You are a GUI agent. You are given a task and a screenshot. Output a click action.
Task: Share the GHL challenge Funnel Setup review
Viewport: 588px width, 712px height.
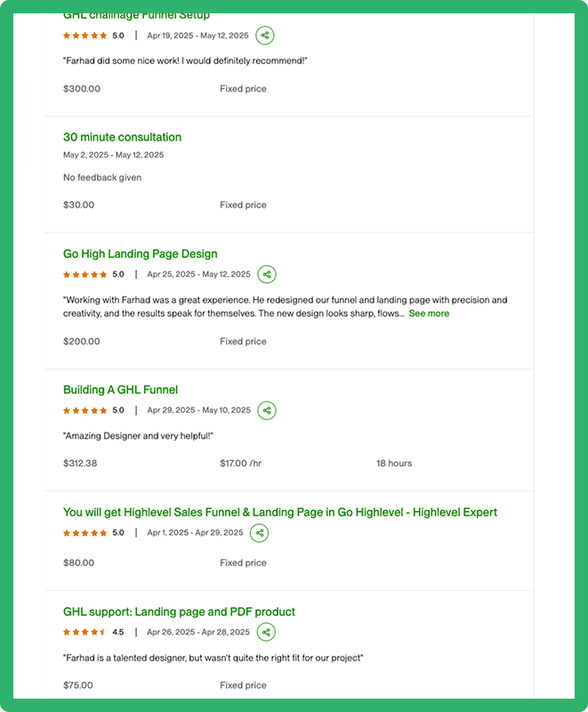coord(265,36)
